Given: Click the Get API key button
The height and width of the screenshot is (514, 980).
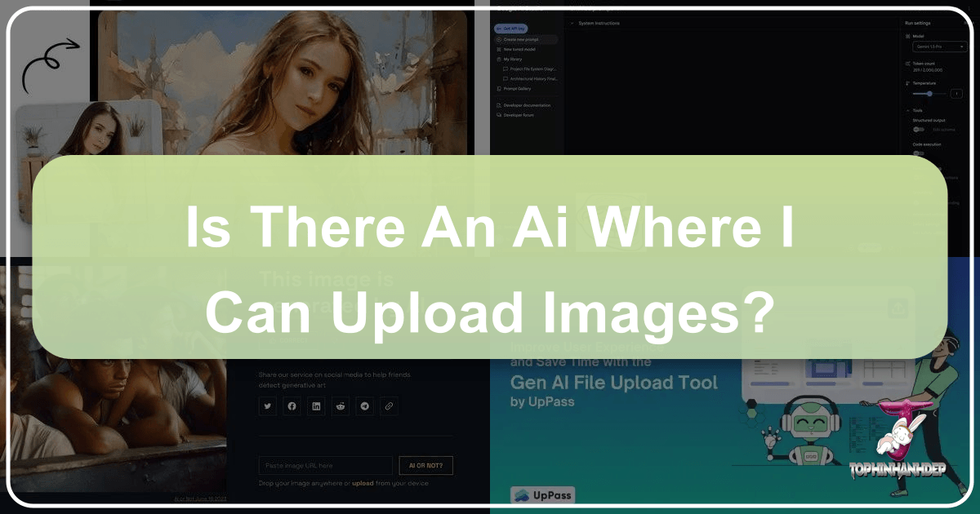Looking at the screenshot, I should click(510, 28).
